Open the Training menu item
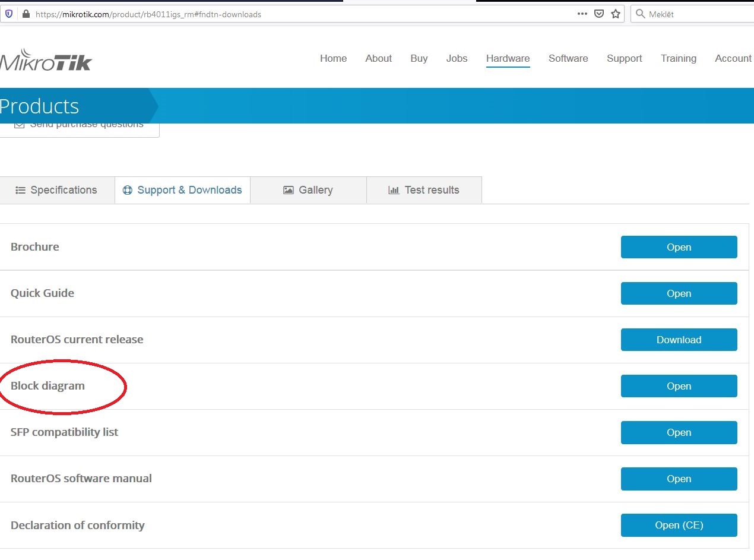754x560 pixels. (x=678, y=58)
